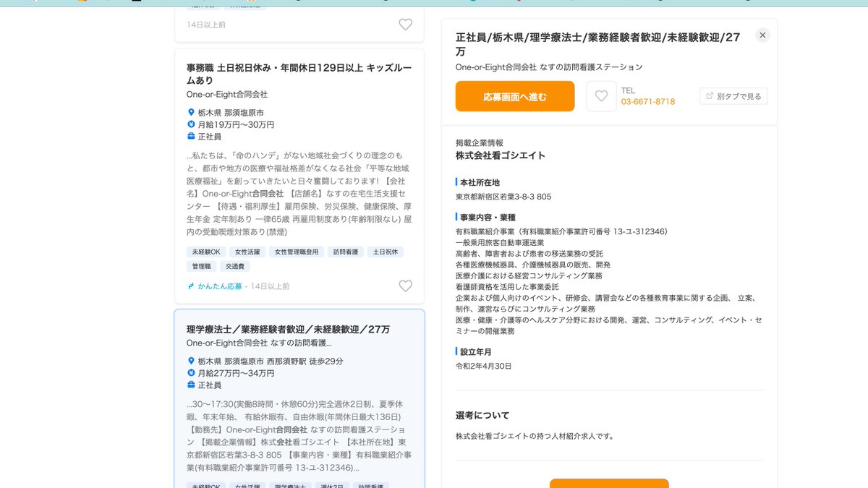Click the address 東京都新宿区若葉3-8-3 805 in panel
This screenshot has height=488, width=868.
[503, 197]
